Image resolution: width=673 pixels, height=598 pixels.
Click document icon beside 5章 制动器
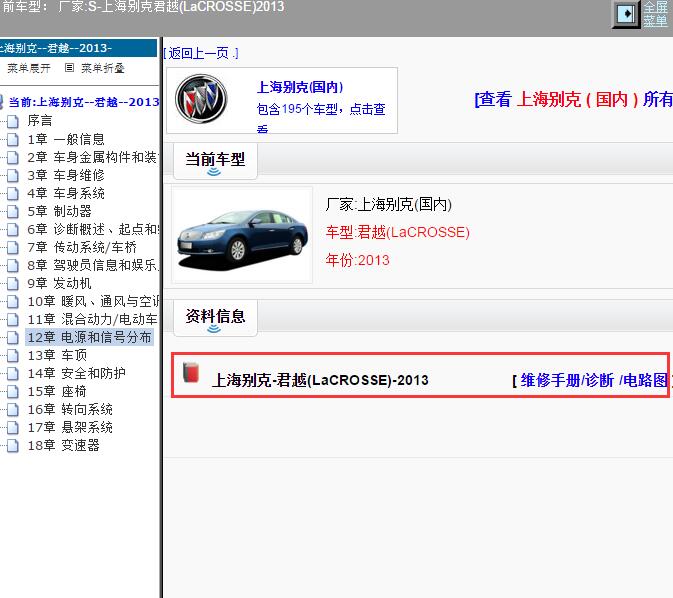pos(13,212)
